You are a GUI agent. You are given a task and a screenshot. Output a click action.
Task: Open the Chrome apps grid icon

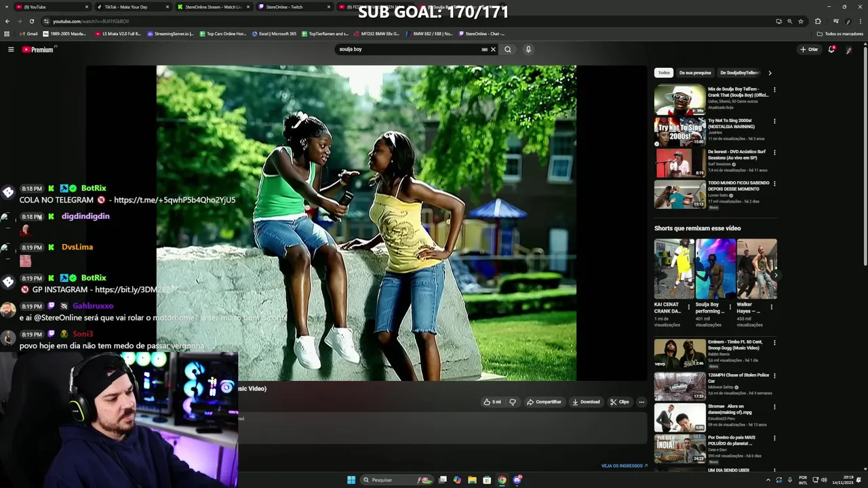(7, 34)
